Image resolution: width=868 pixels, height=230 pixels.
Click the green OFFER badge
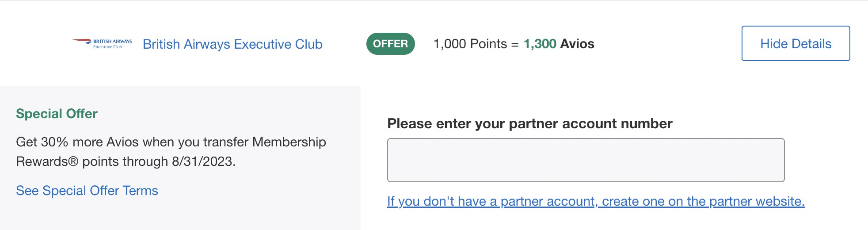coord(390,44)
